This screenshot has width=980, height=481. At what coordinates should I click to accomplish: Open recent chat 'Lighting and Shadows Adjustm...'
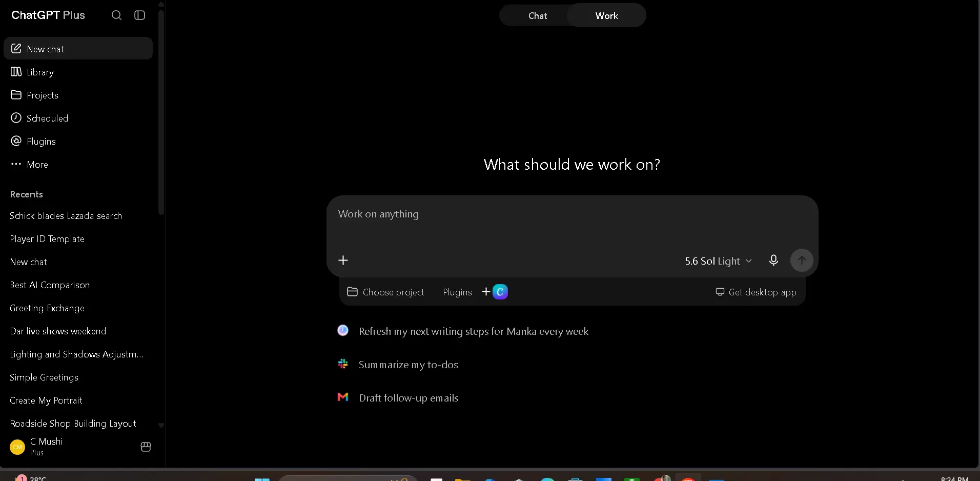click(x=78, y=354)
